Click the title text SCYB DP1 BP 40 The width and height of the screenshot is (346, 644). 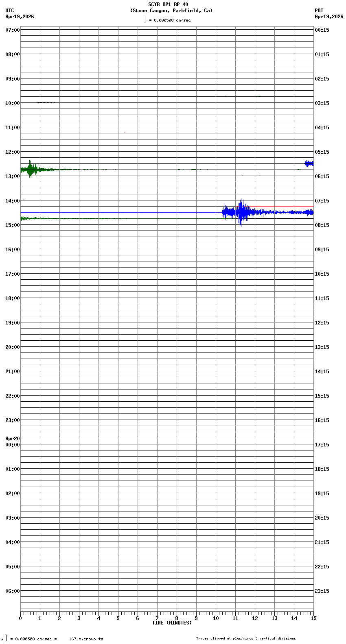[168, 4]
